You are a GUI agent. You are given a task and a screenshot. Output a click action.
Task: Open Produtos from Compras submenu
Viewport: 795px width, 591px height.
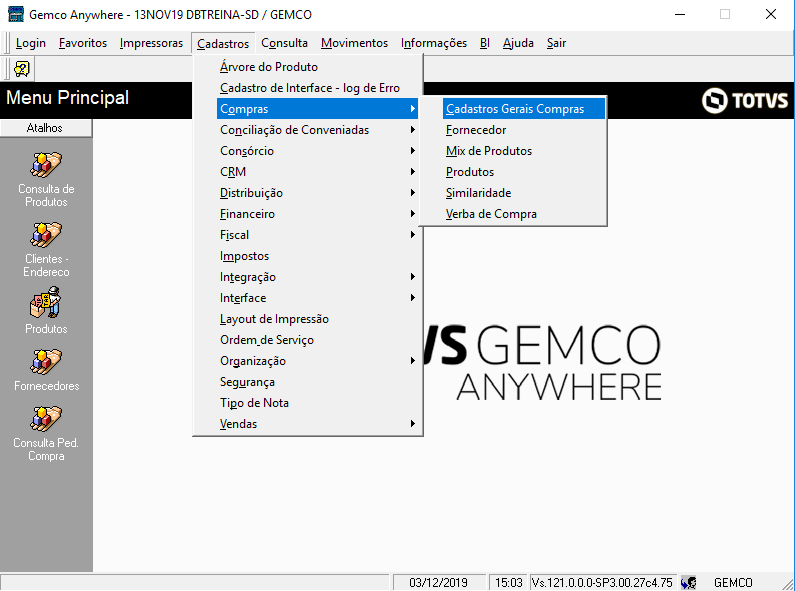(513, 172)
